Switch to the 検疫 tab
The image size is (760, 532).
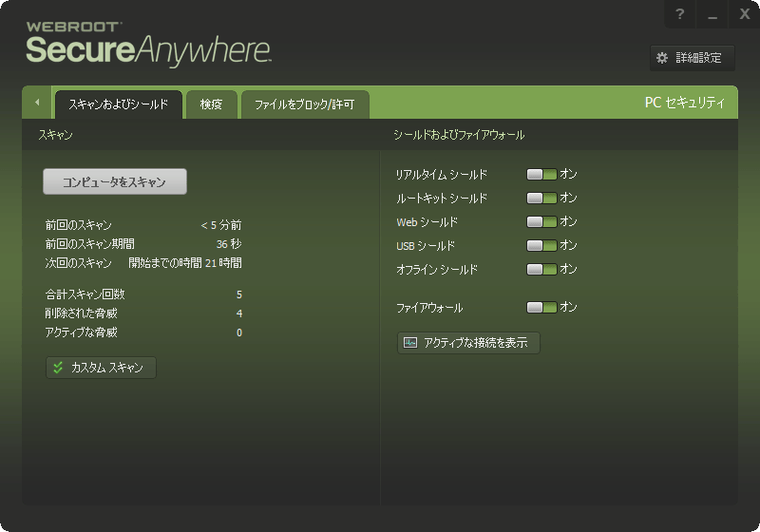tap(211, 104)
